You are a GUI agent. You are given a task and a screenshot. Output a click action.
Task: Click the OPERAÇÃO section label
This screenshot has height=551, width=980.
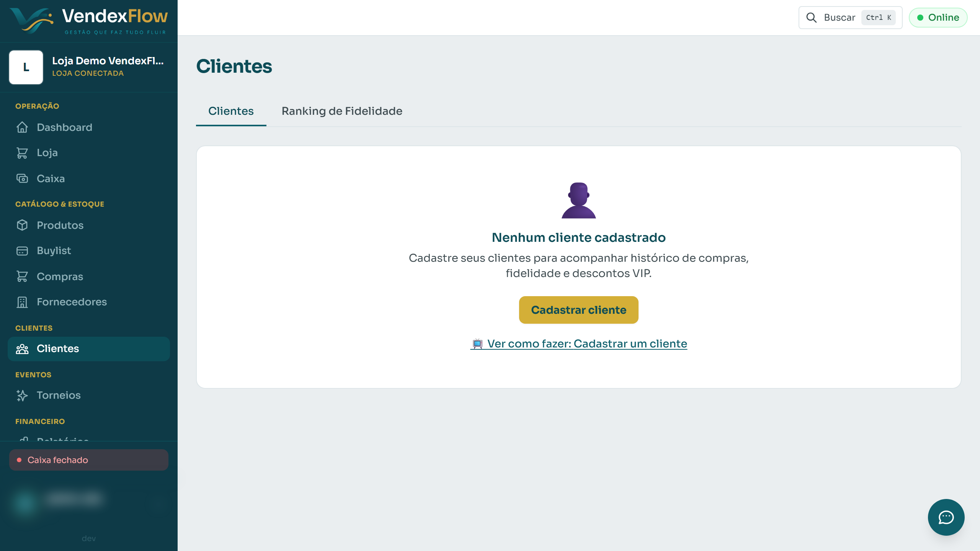pyautogui.click(x=37, y=106)
